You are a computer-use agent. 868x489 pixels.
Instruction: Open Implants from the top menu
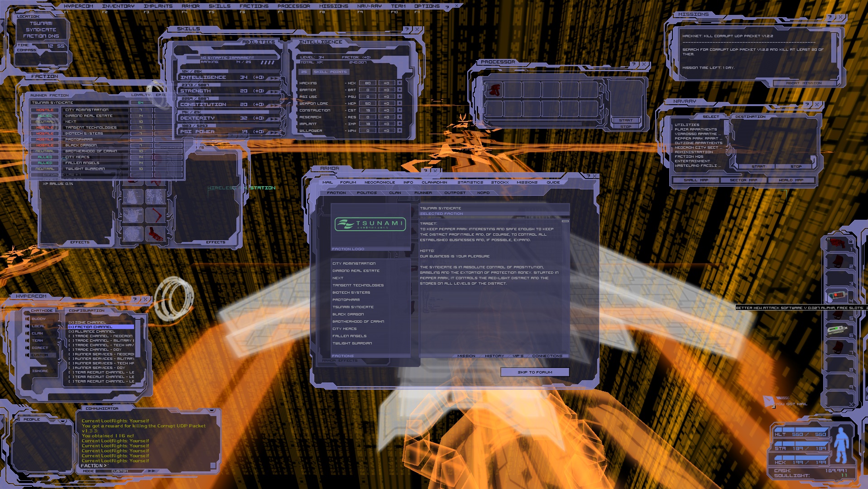[158, 6]
